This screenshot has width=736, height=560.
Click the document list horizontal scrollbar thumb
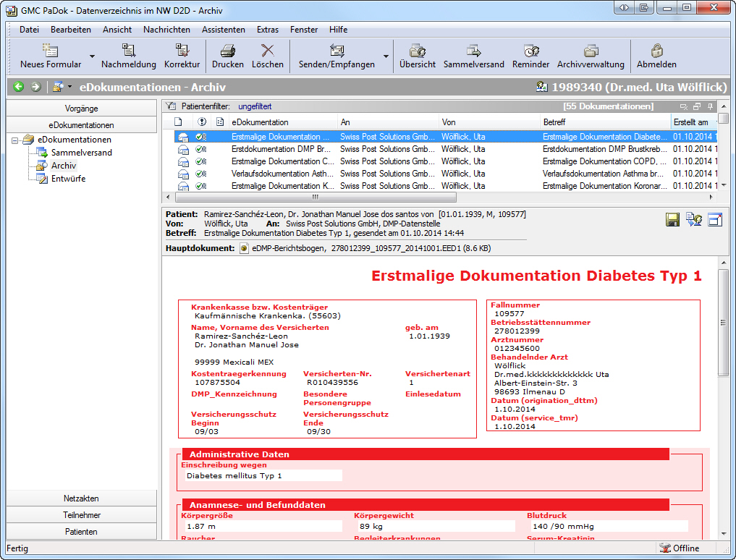pos(315,197)
